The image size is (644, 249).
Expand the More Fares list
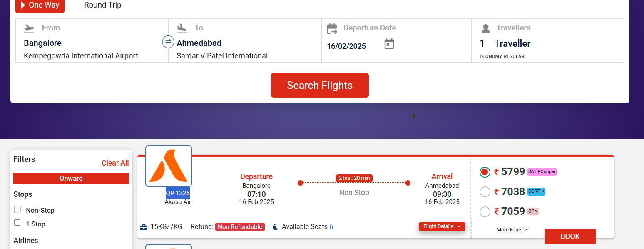pos(512,230)
